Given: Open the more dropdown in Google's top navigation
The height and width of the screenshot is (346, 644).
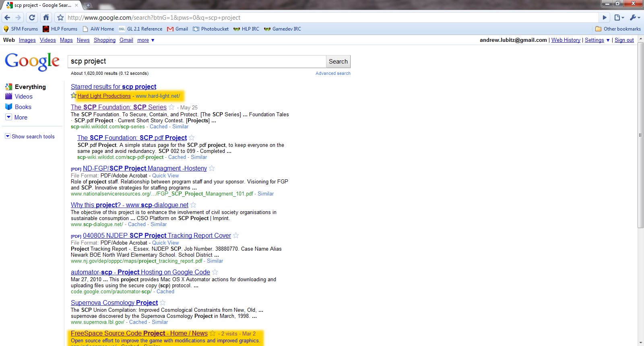Looking at the screenshot, I should (x=146, y=40).
